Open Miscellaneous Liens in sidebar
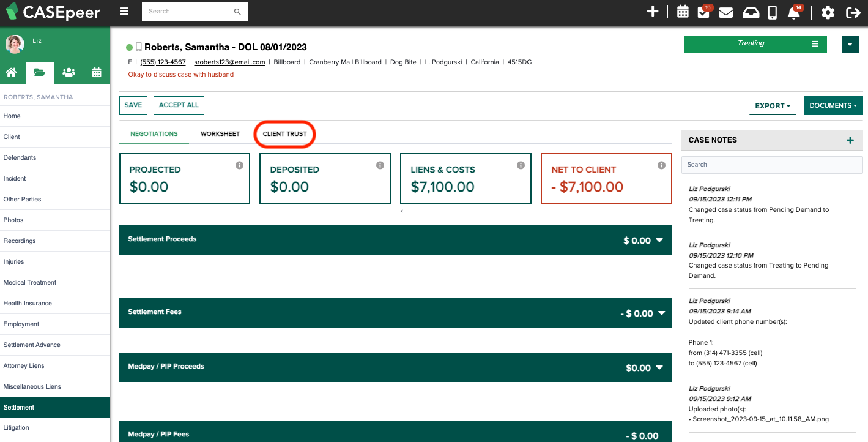Screen dimensions: 868x442 pyautogui.click(x=55, y=387)
